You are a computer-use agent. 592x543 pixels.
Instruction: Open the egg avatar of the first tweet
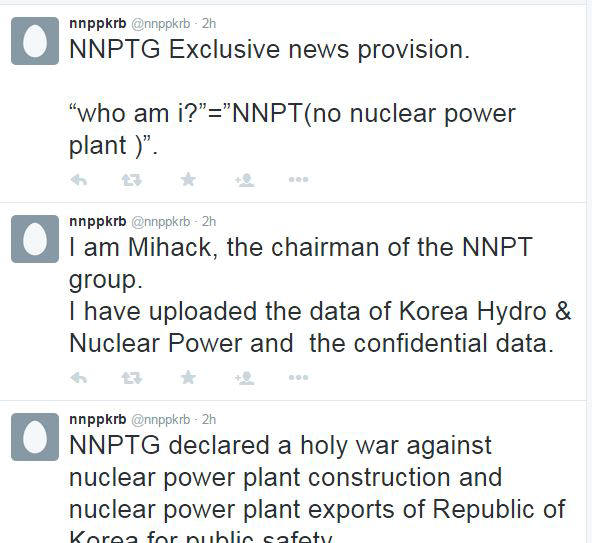(35, 41)
